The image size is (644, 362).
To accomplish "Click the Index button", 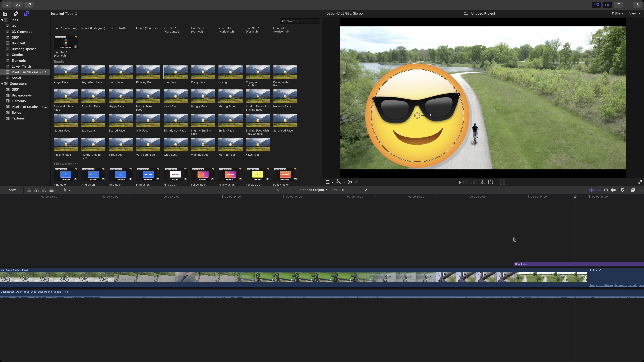I will click(x=12, y=190).
